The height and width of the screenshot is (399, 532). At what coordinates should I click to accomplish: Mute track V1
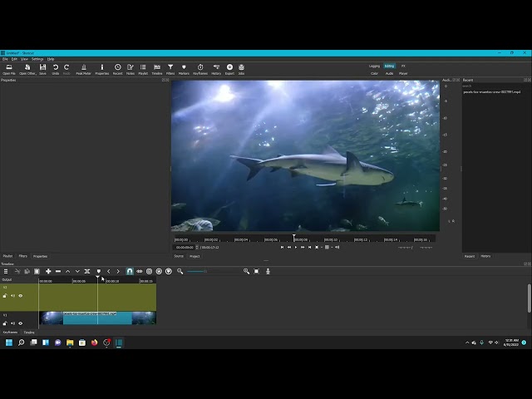click(12, 323)
